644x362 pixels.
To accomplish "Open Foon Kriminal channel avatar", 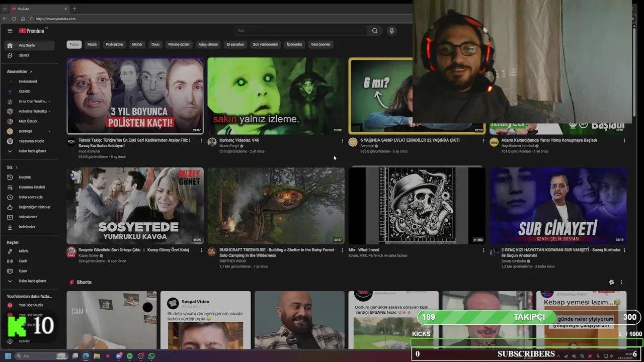I will (x=71, y=142).
